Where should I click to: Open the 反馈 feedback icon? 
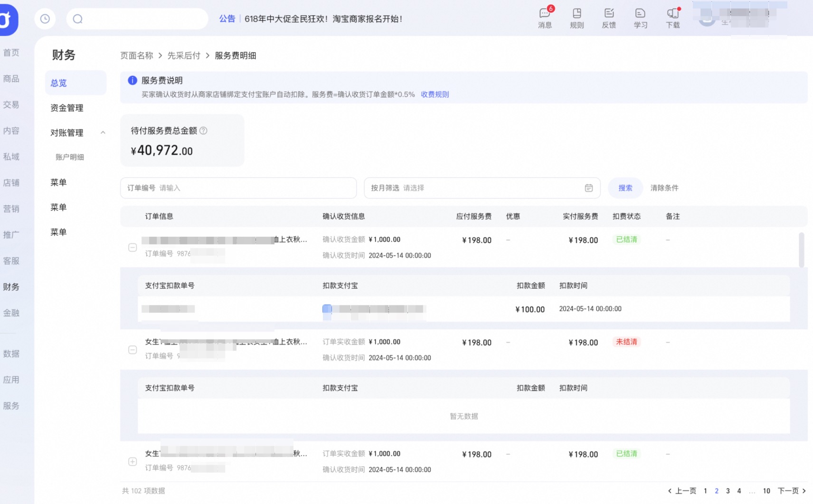click(x=609, y=18)
